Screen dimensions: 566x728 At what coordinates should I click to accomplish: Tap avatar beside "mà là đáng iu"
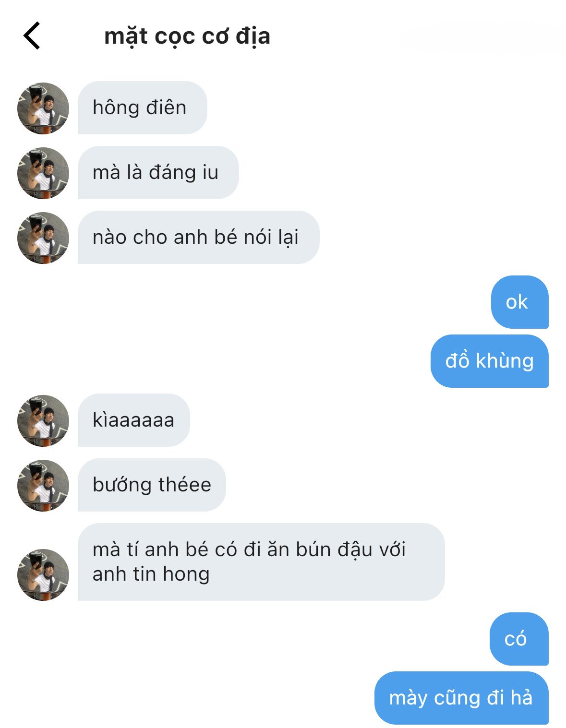point(43,173)
